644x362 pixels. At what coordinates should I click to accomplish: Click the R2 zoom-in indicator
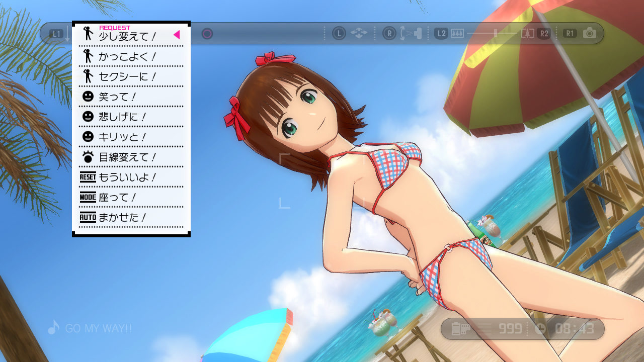[x=544, y=34]
